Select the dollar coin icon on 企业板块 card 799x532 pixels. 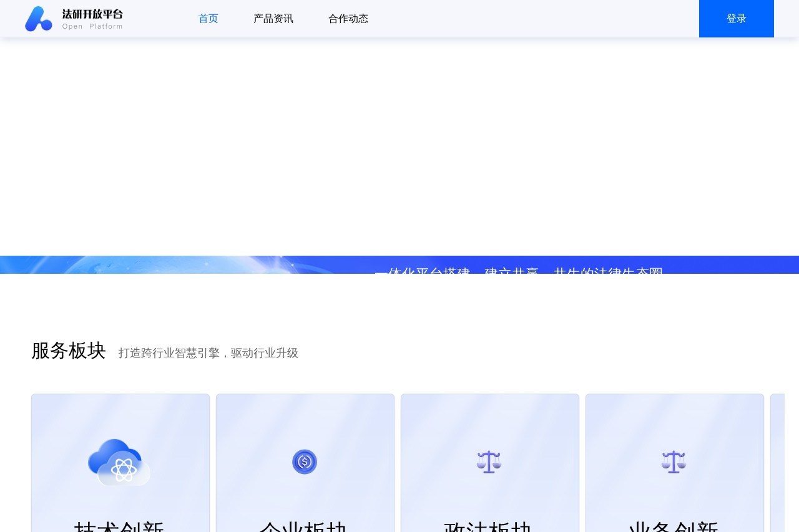pos(305,462)
